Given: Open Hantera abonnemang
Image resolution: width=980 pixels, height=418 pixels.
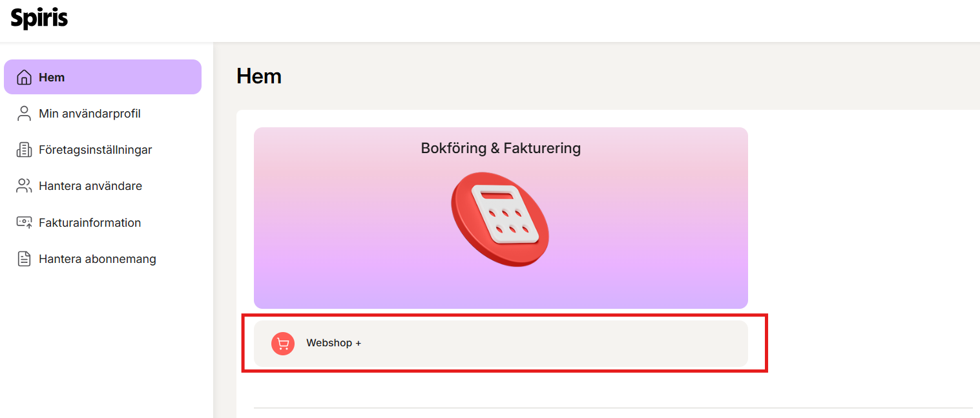Looking at the screenshot, I should pos(98,259).
